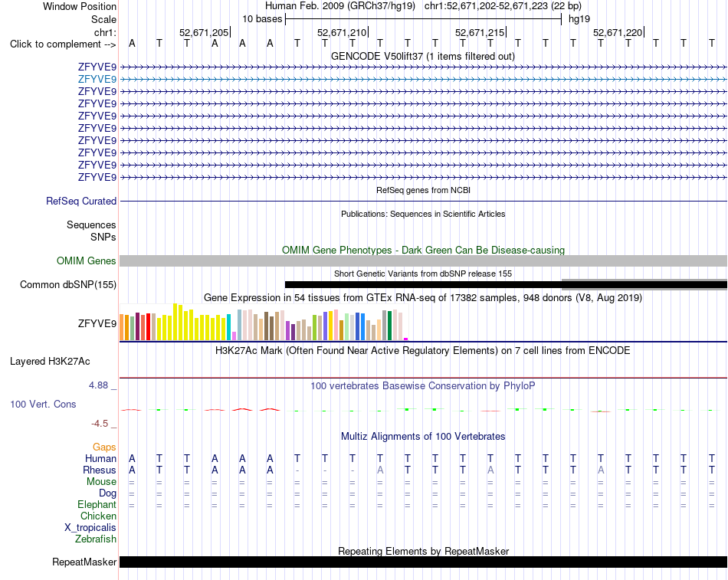Click the Mouse alignment row label

point(101,482)
